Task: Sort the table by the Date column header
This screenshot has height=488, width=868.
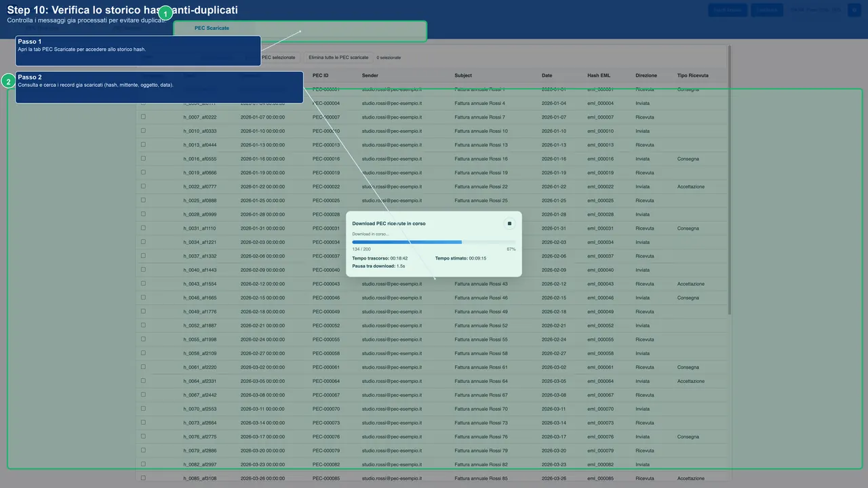Action: click(x=547, y=75)
